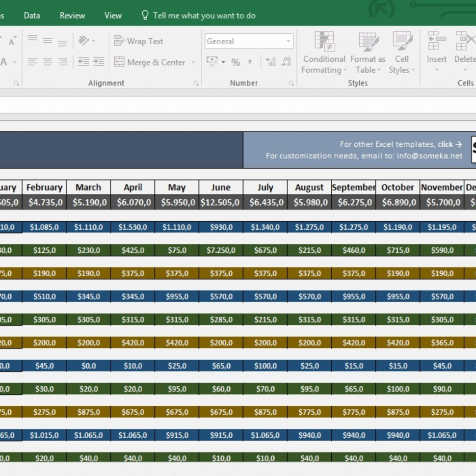
Task: Toggle middle vertical alignment
Action: tap(48, 40)
